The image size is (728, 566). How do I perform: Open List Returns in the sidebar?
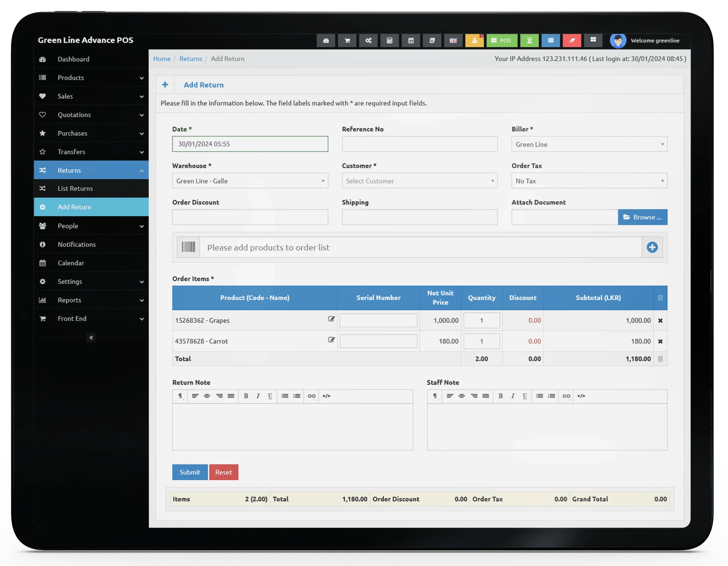point(75,188)
